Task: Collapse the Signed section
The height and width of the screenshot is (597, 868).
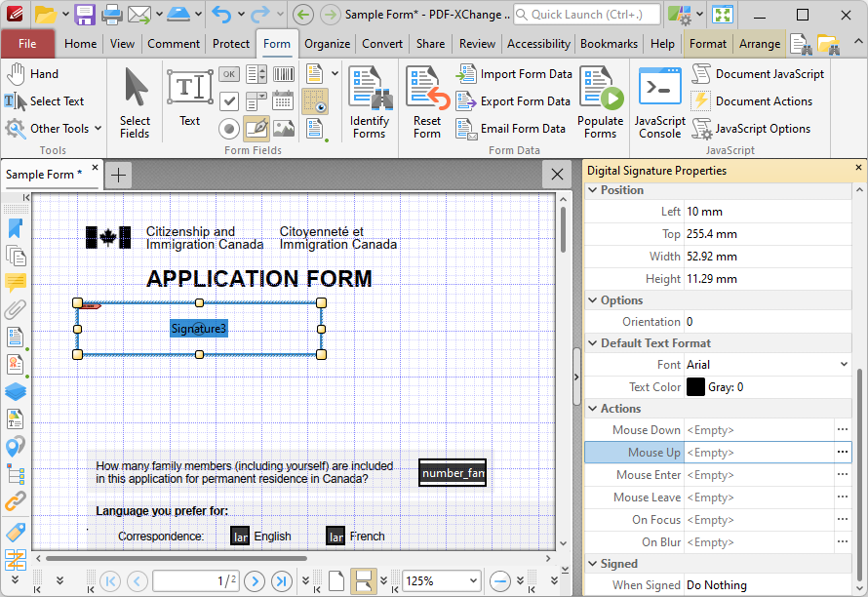Action: (593, 564)
